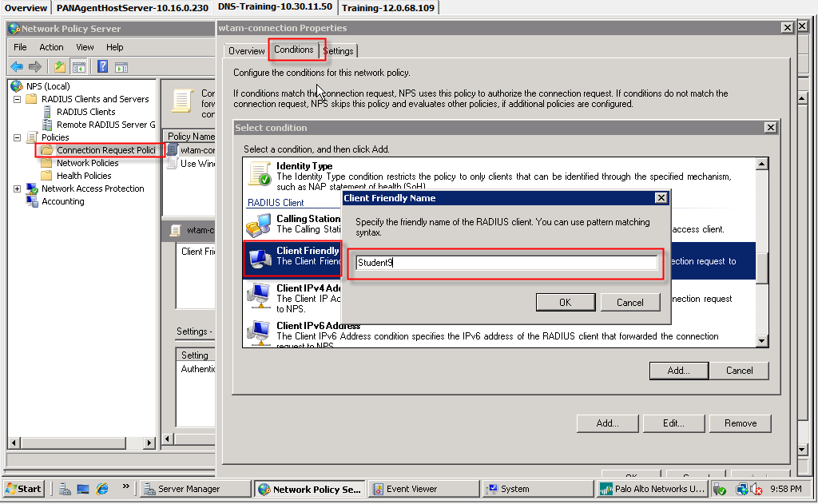818x504 pixels.
Task: Click the Show/Hide action pane icon
Action: tap(121, 67)
